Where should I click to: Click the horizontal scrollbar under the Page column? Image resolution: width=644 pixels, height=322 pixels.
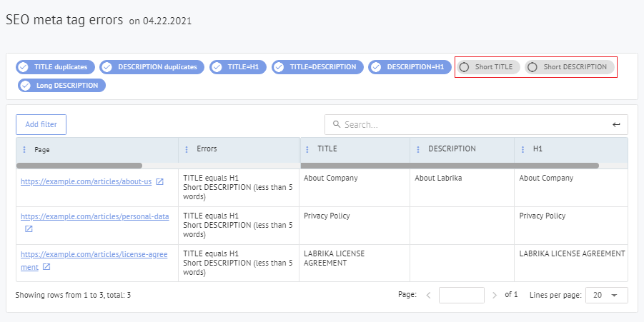point(79,166)
